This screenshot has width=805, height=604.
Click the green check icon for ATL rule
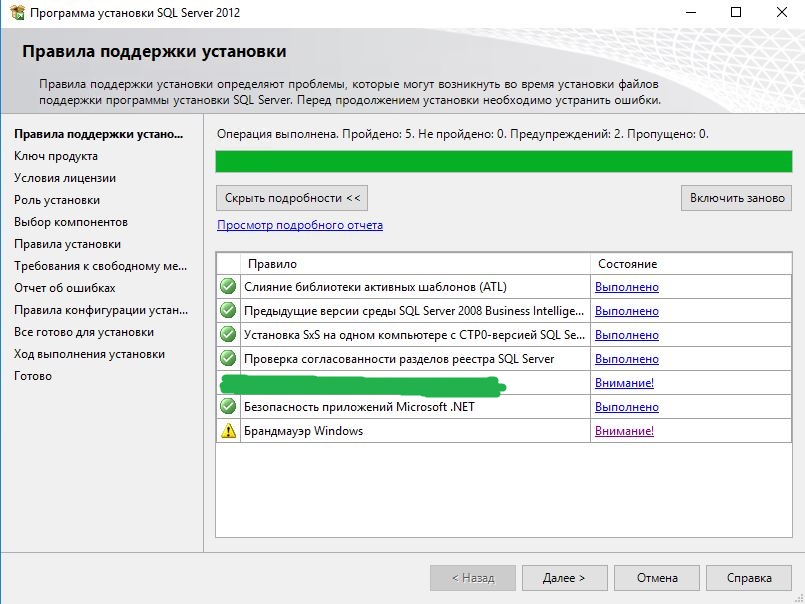tap(228, 286)
